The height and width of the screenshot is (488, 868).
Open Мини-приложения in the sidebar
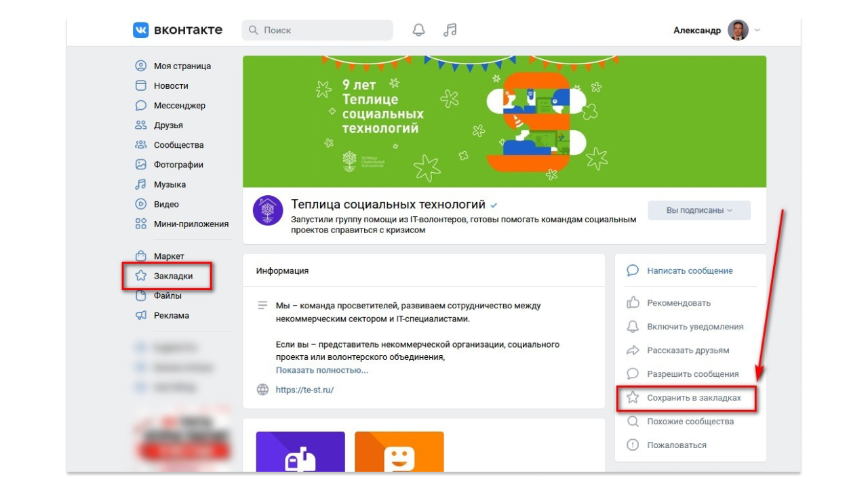[193, 223]
